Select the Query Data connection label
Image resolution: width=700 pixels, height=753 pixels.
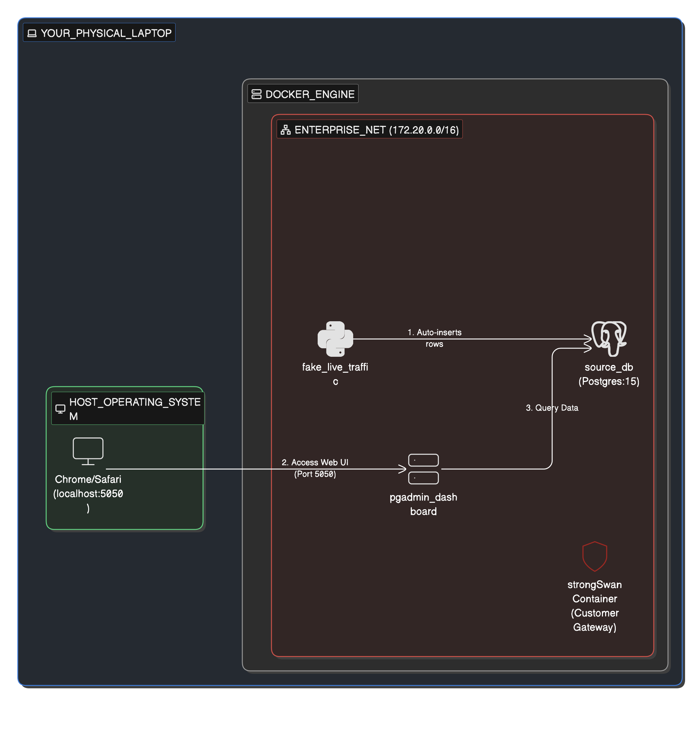tap(552, 408)
